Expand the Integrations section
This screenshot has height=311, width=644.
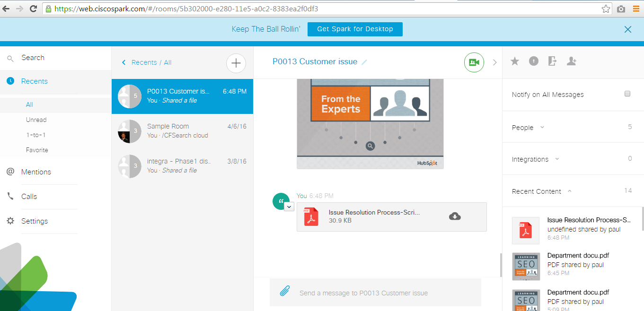(x=557, y=159)
